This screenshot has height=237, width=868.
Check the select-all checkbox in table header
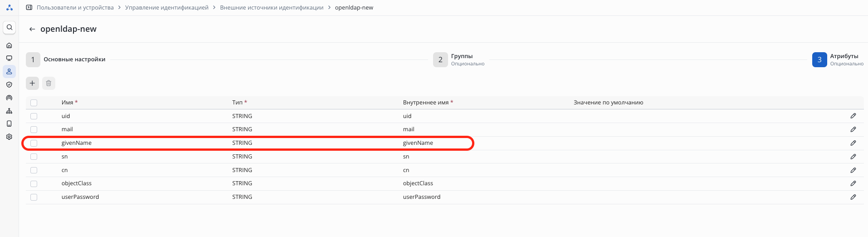tap(34, 103)
